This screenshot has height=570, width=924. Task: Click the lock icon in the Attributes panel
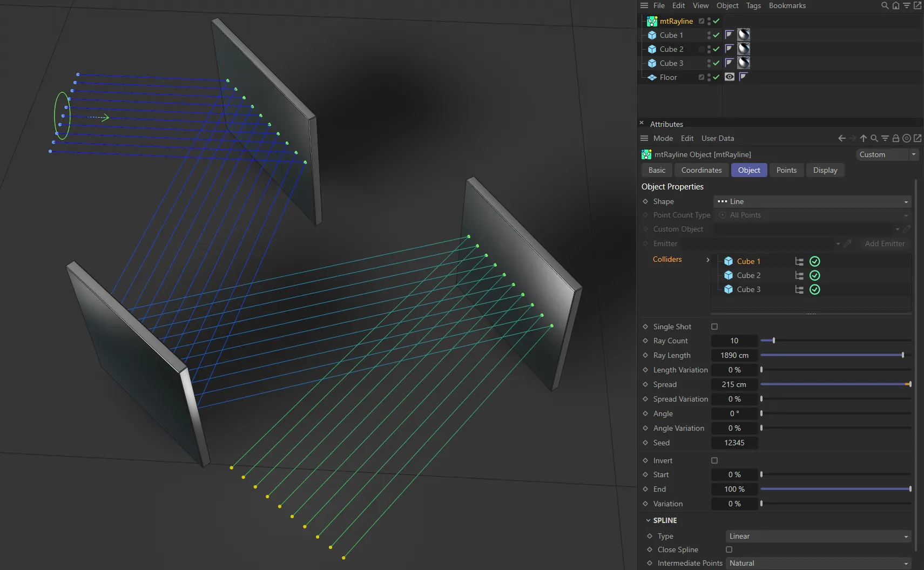pos(895,138)
